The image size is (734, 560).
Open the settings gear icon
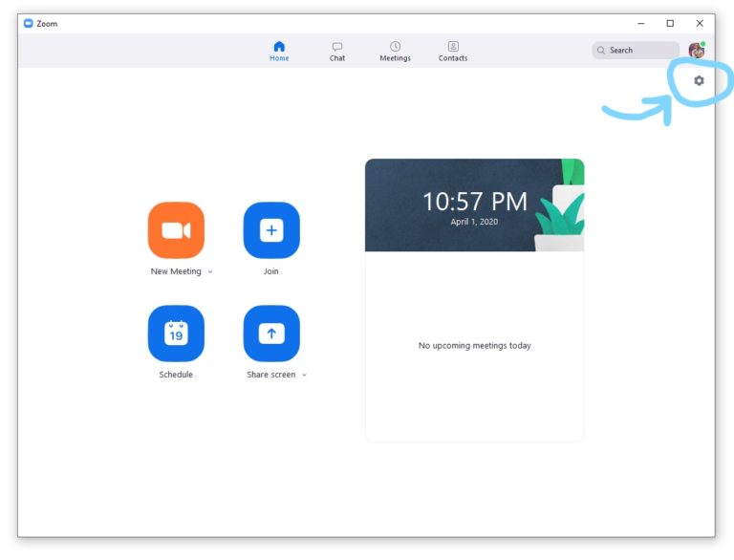tap(699, 81)
